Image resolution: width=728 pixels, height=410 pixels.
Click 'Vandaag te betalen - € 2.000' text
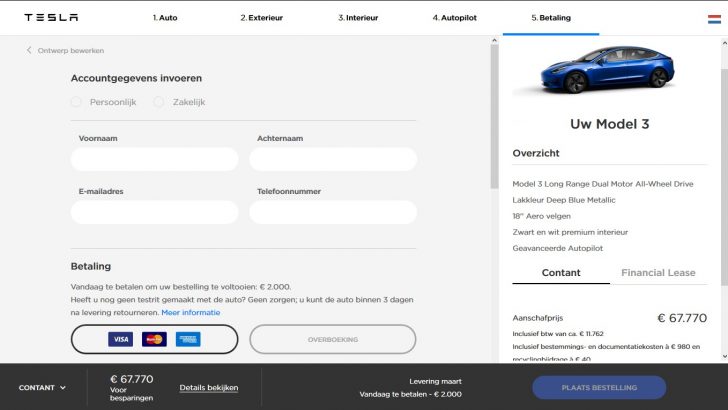pos(410,394)
